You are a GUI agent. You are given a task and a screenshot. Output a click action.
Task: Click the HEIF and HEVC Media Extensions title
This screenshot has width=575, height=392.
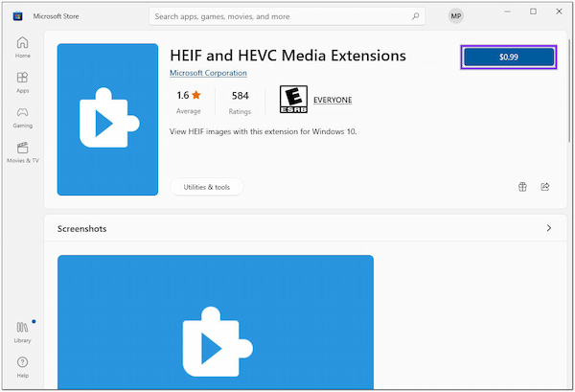coord(287,56)
